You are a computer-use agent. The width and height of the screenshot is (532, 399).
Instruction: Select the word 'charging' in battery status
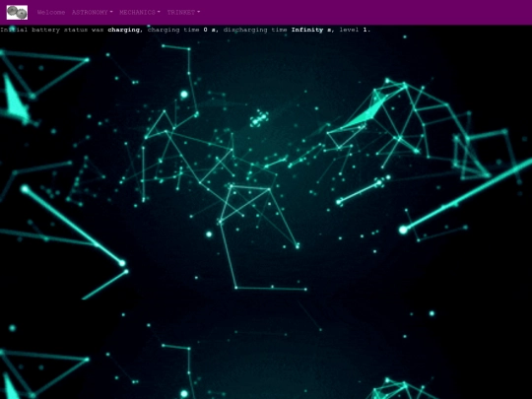tap(123, 30)
